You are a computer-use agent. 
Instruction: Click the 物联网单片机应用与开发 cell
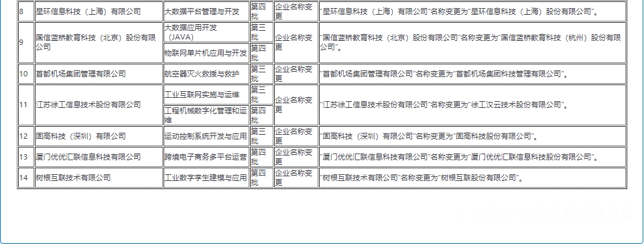pyautogui.click(x=206, y=53)
